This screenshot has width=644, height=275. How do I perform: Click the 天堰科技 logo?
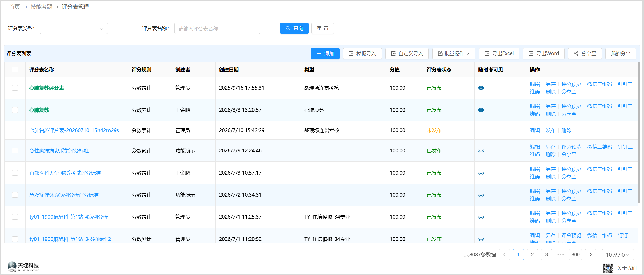(x=23, y=267)
